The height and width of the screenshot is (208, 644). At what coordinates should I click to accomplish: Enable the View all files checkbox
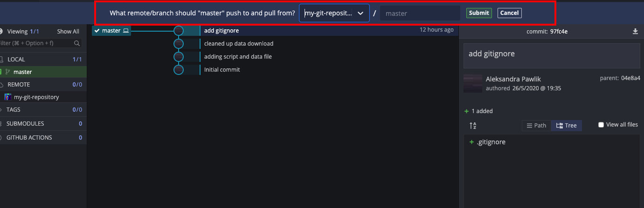601,125
